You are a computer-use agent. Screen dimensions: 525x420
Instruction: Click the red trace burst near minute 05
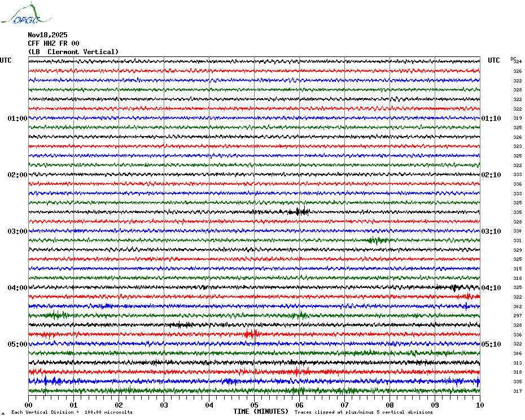pyautogui.click(x=252, y=334)
